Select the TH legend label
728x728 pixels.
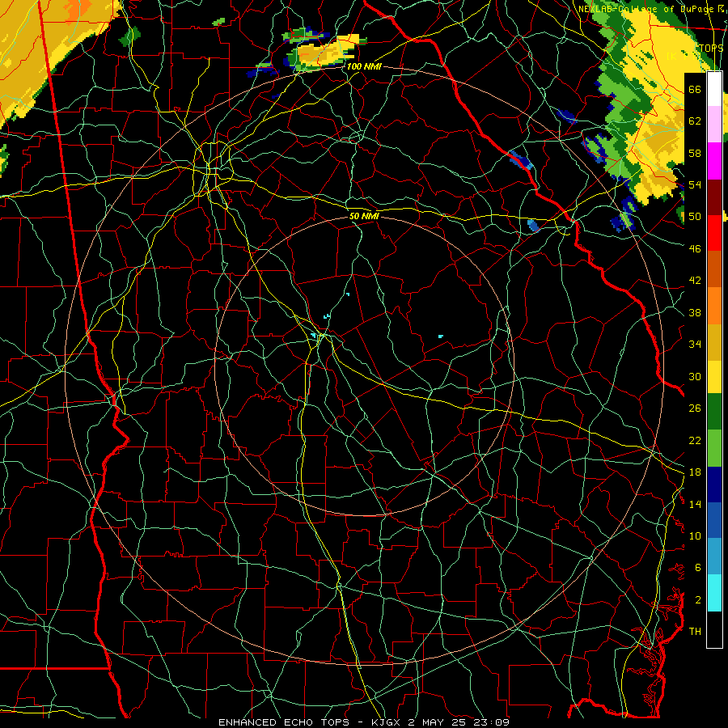coord(695,632)
